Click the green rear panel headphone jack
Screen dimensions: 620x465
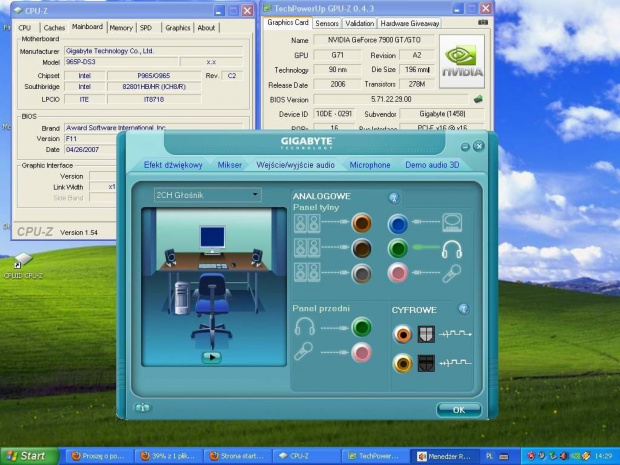[397, 248]
